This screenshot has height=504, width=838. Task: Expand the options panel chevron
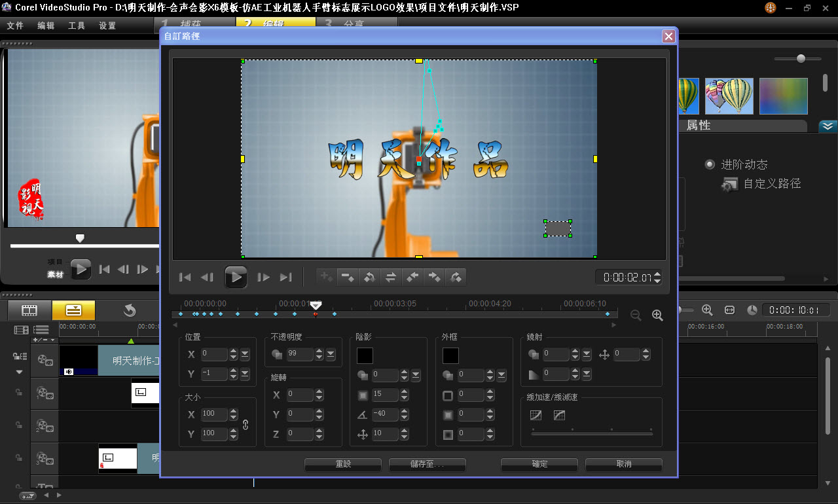pyautogui.click(x=828, y=126)
